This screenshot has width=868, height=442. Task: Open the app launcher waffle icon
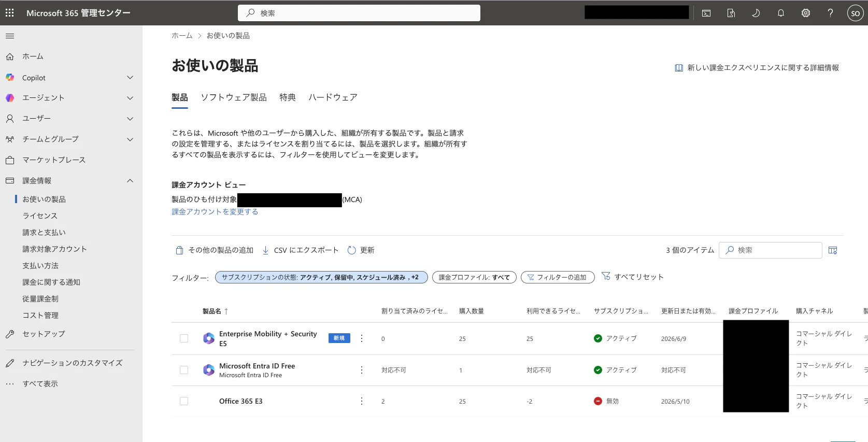point(9,13)
